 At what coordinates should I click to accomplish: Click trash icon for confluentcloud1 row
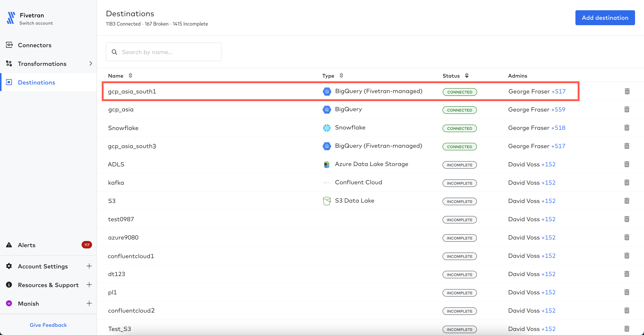627,256
